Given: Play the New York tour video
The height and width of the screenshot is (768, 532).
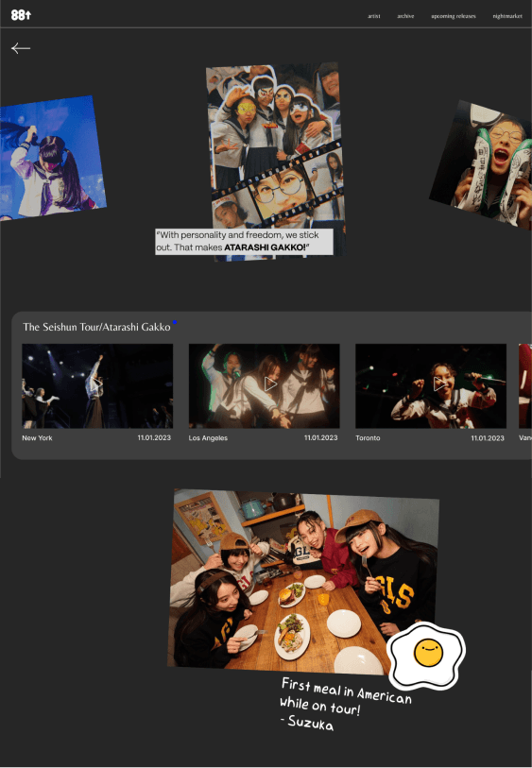Looking at the screenshot, I should [97, 385].
